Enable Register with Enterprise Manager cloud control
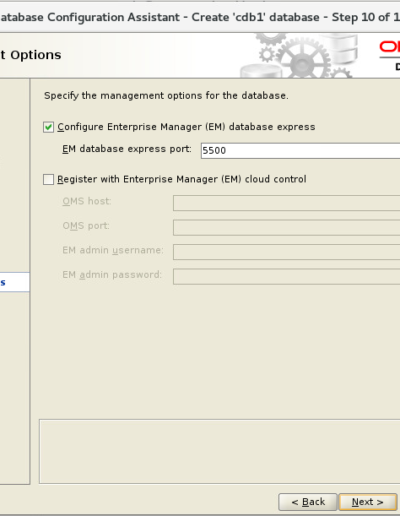 (x=48, y=179)
